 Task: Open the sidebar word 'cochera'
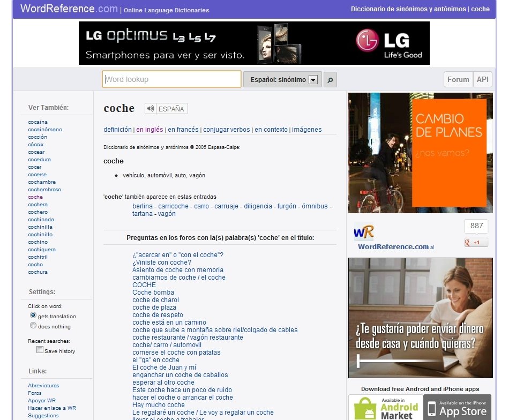pos(38,205)
